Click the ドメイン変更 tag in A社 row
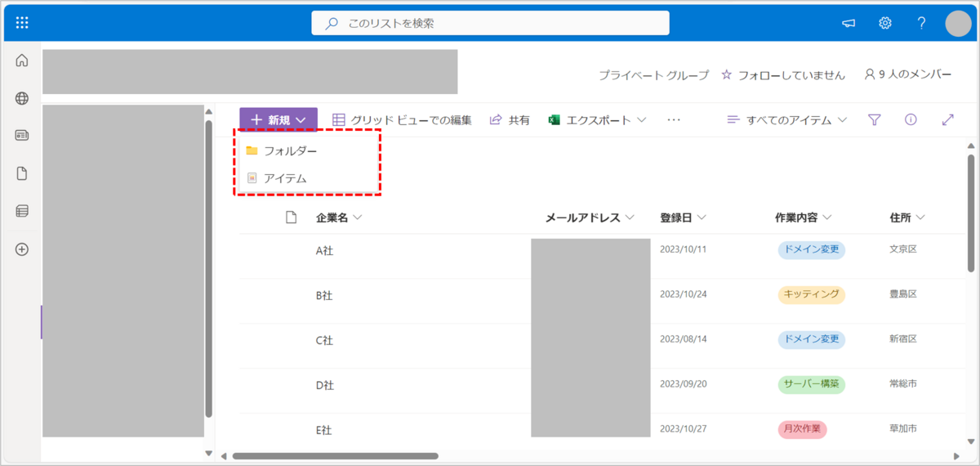The width and height of the screenshot is (980, 466). coord(811,249)
